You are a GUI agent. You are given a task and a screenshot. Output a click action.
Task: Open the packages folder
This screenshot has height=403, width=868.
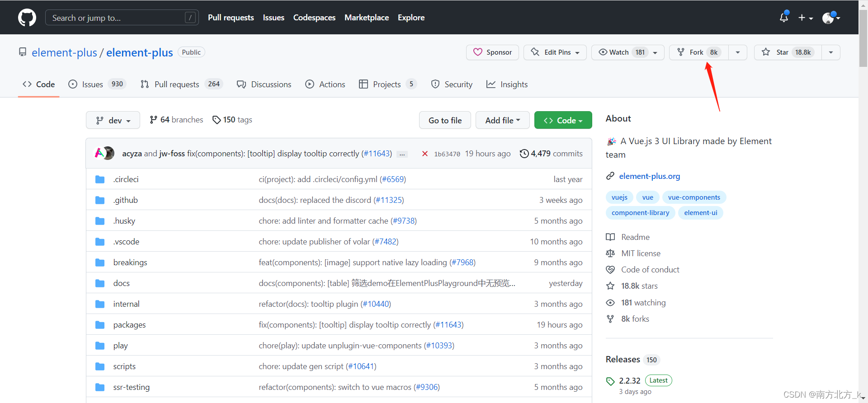tap(130, 325)
